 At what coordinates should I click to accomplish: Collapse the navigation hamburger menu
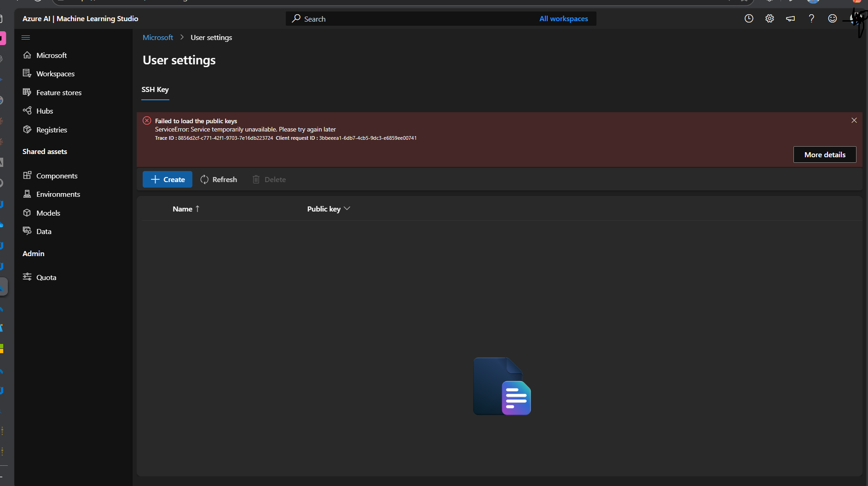[26, 38]
